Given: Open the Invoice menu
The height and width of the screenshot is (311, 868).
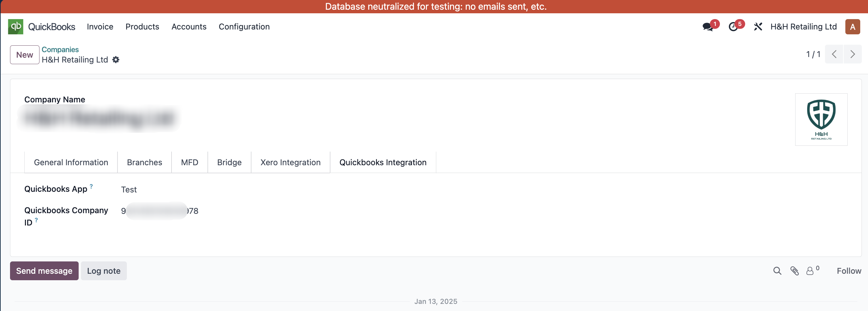Looking at the screenshot, I should click(100, 27).
